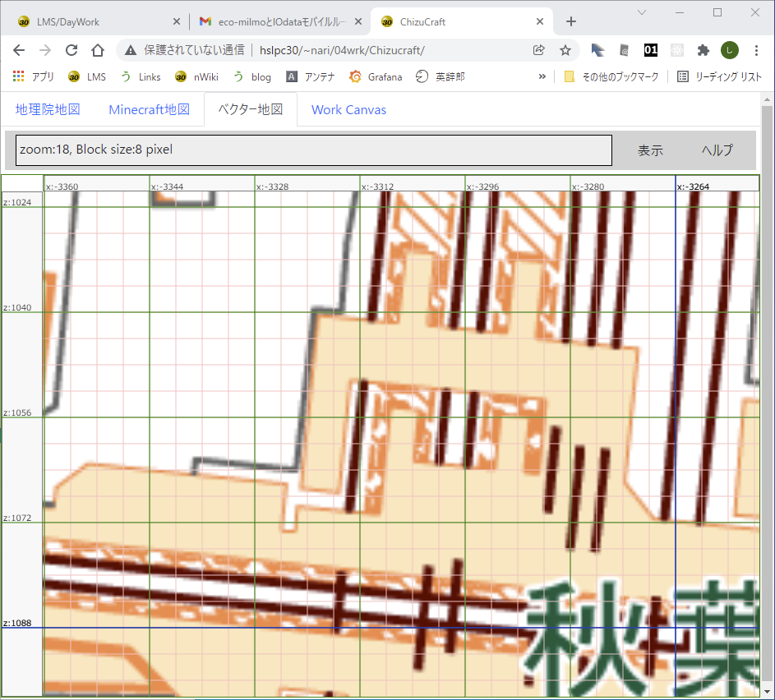
Task: Click the home icon in toolbar
Action: (97, 50)
